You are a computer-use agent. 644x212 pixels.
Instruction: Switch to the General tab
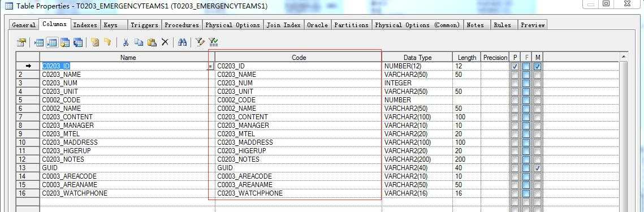point(24,25)
